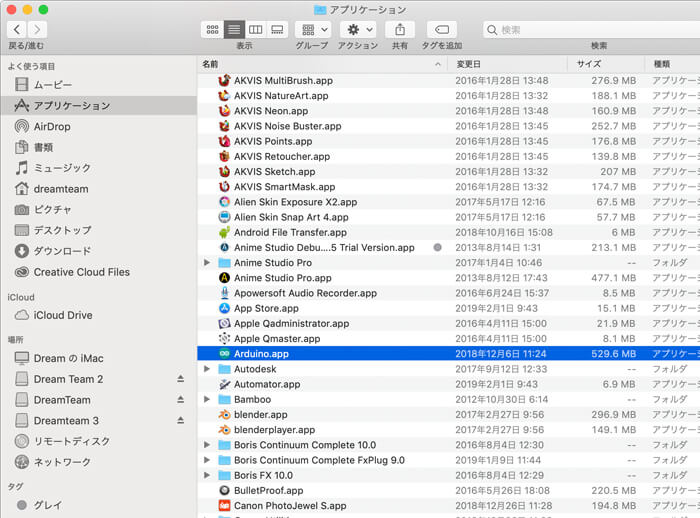Image resolution: width=700 pixels, height=518 pixels.
Task: Select AKVIS Neon.app
Action: (449, 111)
